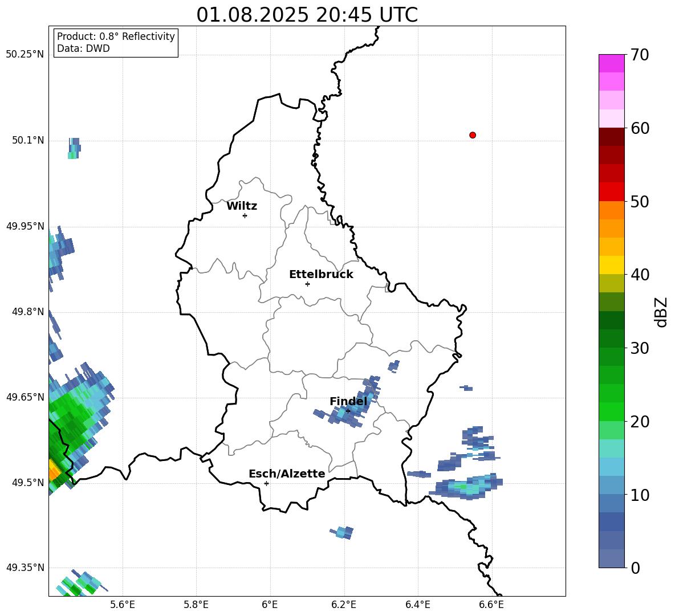Click the Ettelbruck location cross marker
Viewport: 675px width, 616px height.
[307, 284]
